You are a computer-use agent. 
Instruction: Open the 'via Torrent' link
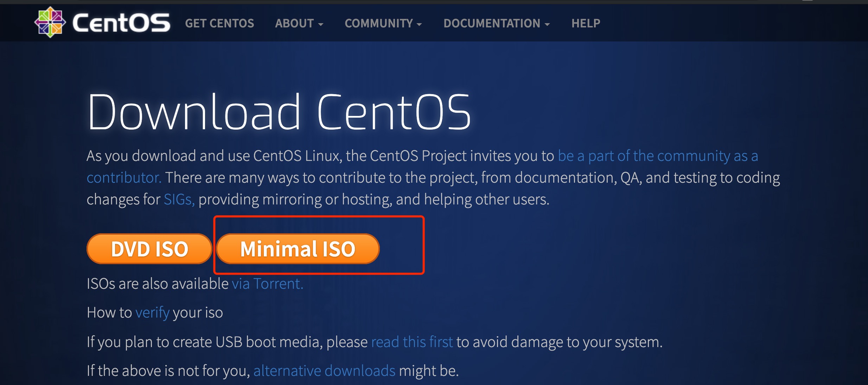tap(267, 284)
